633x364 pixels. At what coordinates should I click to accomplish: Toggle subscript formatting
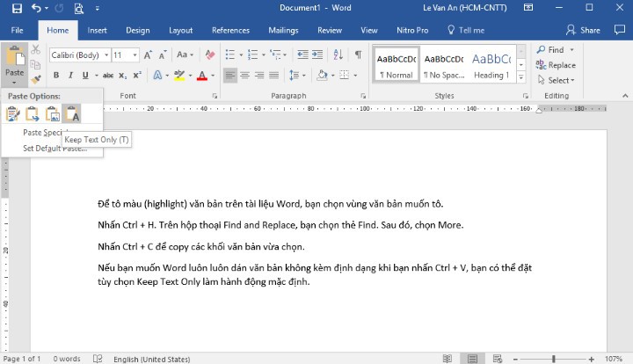123,76
